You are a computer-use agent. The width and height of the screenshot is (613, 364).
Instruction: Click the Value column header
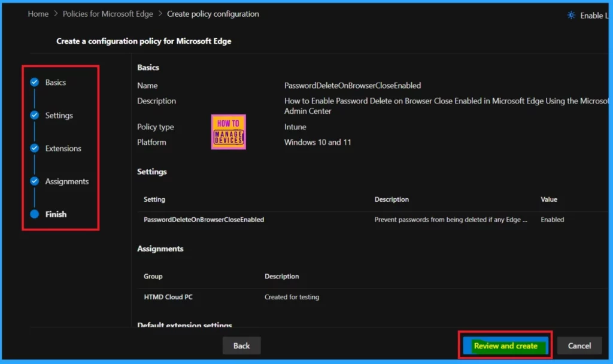coord(549,199)
